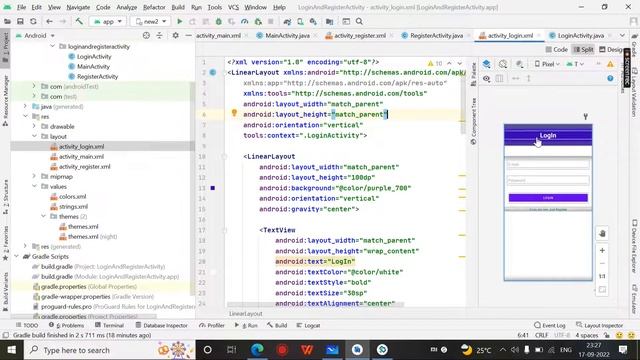640x360 pixels.
Task: Click the project panel settings gear
Action: click(x=175, y=36)
